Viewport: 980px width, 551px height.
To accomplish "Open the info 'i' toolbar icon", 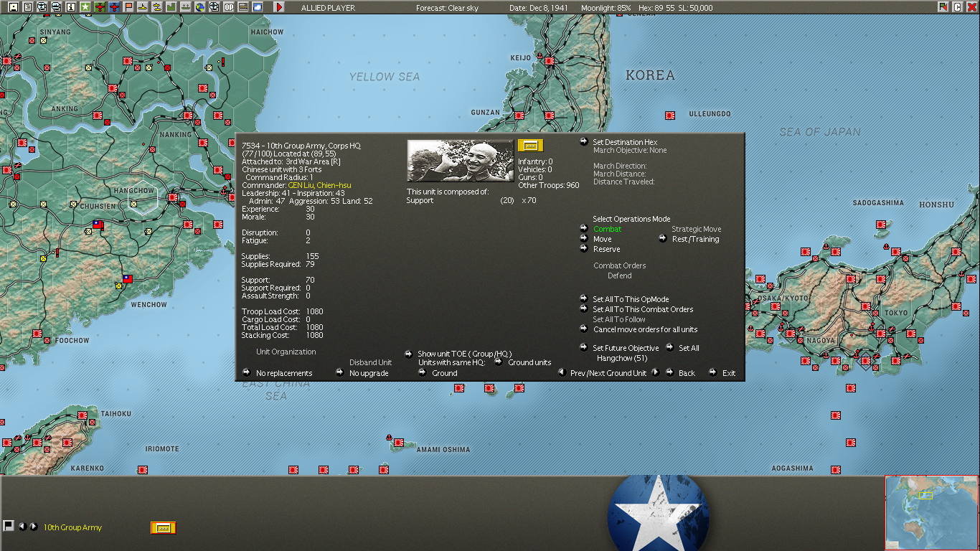I will (x=70, y=7).
